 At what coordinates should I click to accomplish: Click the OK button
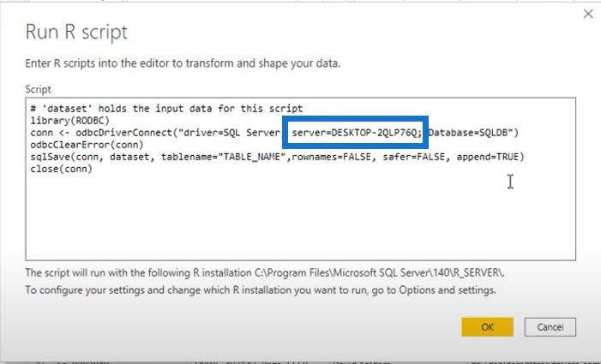[x=487, y=326]
